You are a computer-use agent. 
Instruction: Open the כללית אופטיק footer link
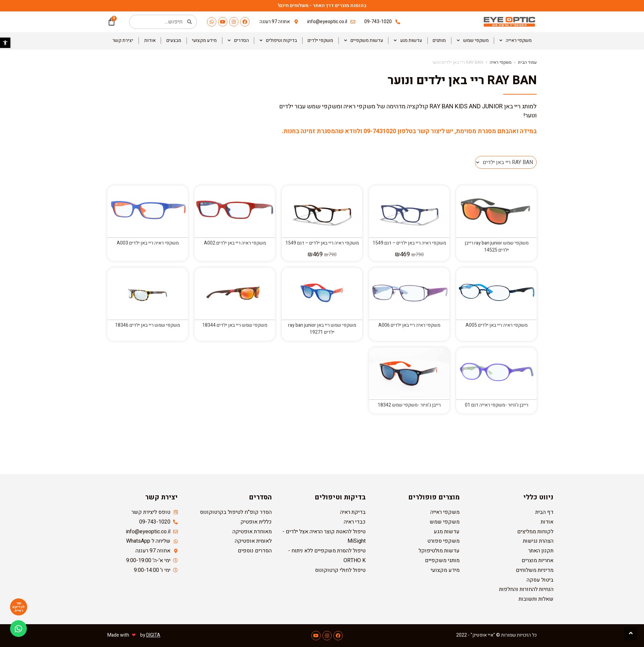[256, 522]
